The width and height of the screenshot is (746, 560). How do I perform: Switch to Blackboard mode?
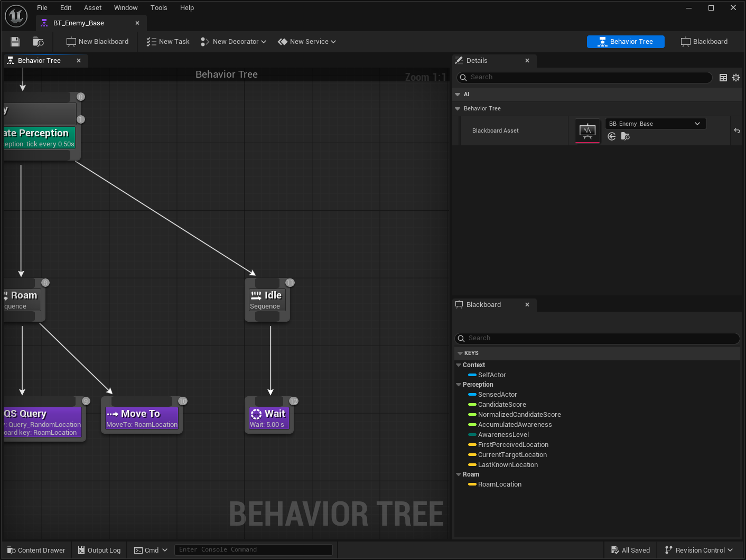tap(704, 41)
